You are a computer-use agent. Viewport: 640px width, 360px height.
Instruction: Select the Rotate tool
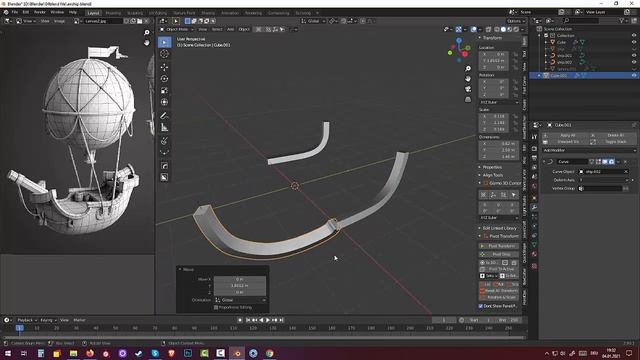coord(164,79)
